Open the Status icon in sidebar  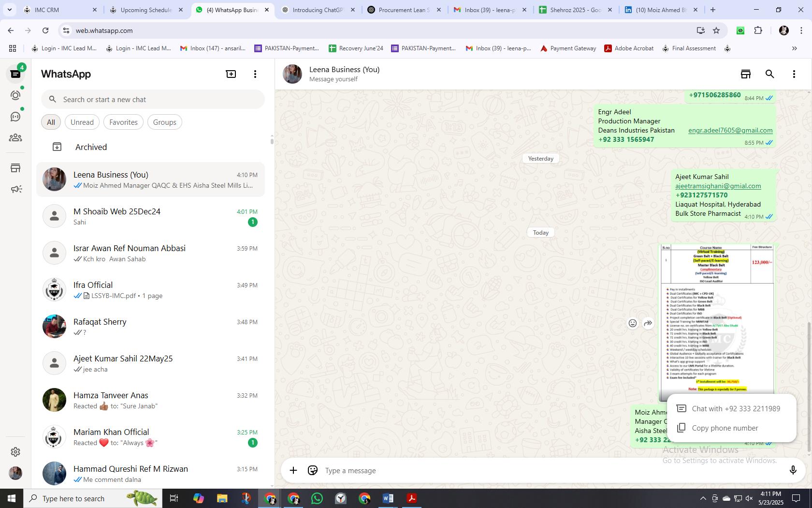tap(15, 95)
